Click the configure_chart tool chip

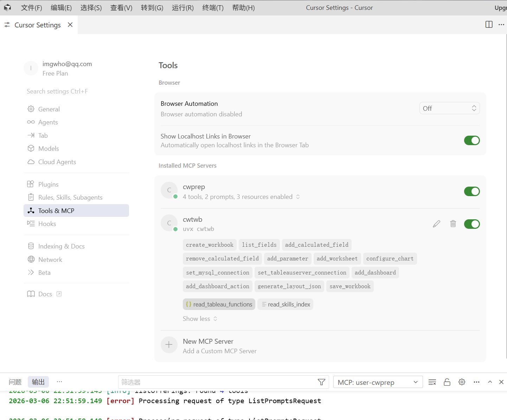pos(390,259)
